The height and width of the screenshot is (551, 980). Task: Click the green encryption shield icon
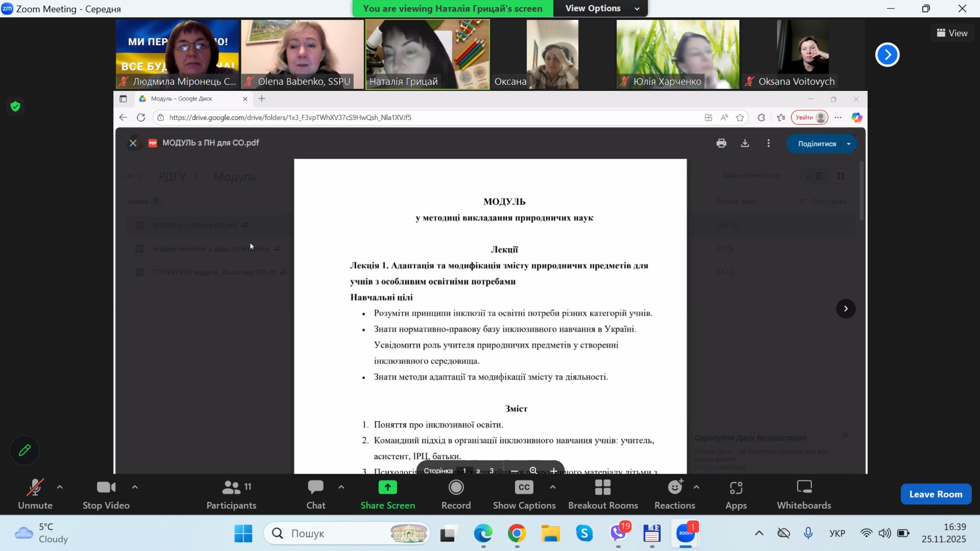15,106
